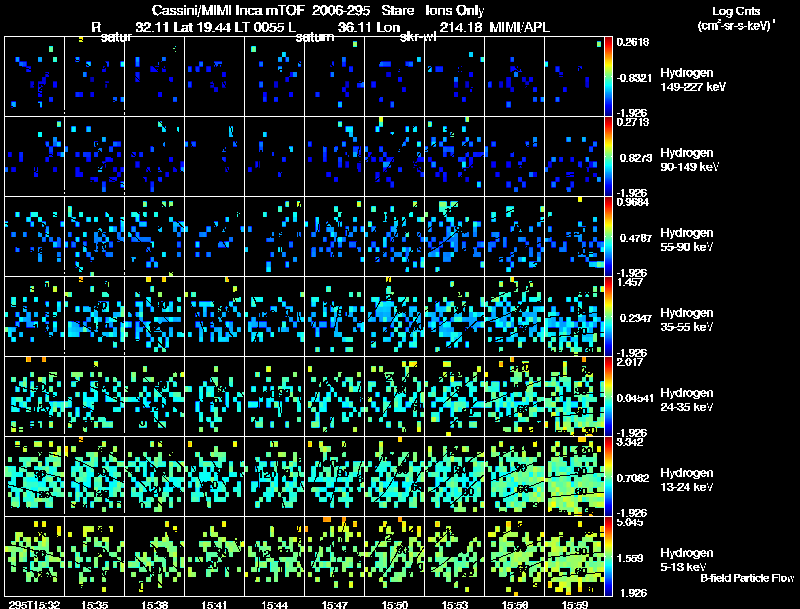
Task: Click the '0.9684' colorbar maximum value
Action: 633,202
